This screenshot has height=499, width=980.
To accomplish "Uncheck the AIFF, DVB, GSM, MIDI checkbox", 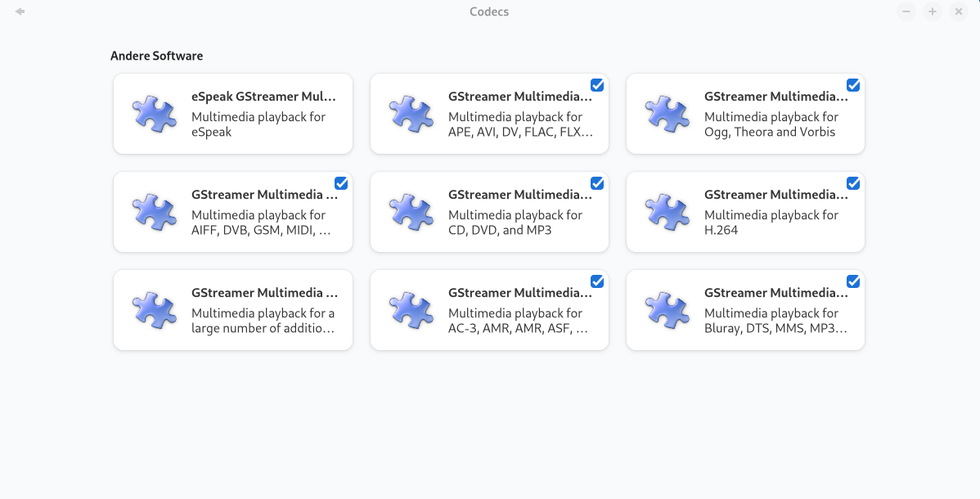I will point(340,183).
